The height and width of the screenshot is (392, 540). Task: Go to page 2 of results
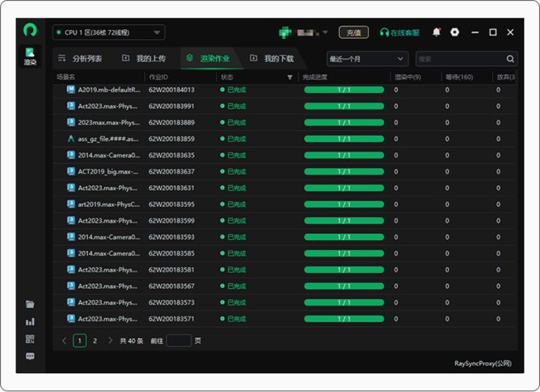pos(95,341)
